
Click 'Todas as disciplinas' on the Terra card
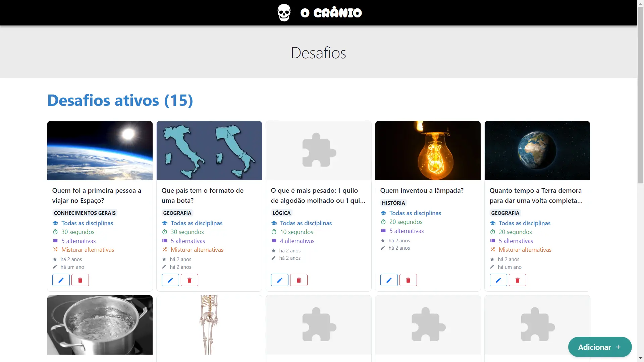525,223
